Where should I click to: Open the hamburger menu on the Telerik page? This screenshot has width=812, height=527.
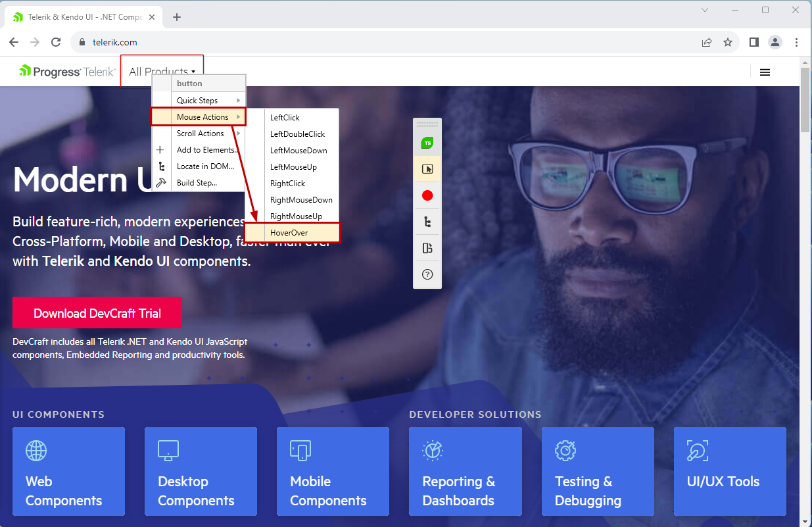tap(765, 72)
